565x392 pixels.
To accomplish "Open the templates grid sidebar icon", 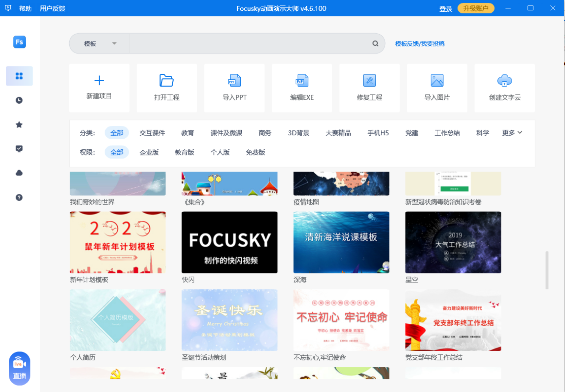I will click(19, 76).
